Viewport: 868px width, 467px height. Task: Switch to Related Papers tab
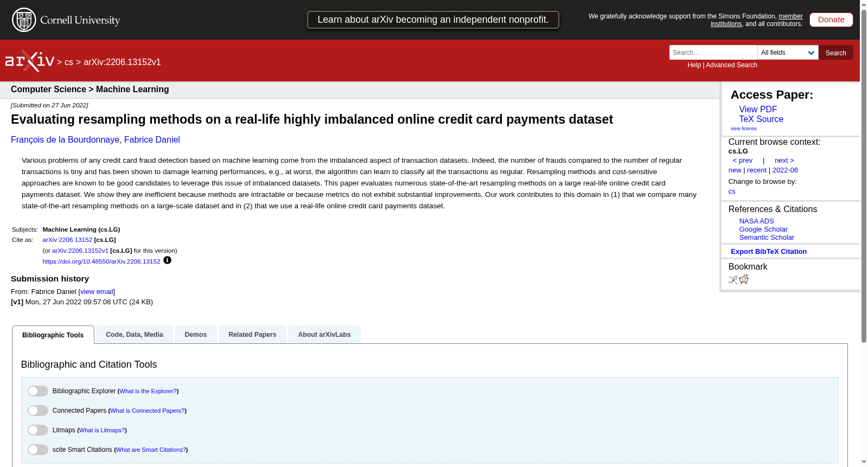point(252,335)
